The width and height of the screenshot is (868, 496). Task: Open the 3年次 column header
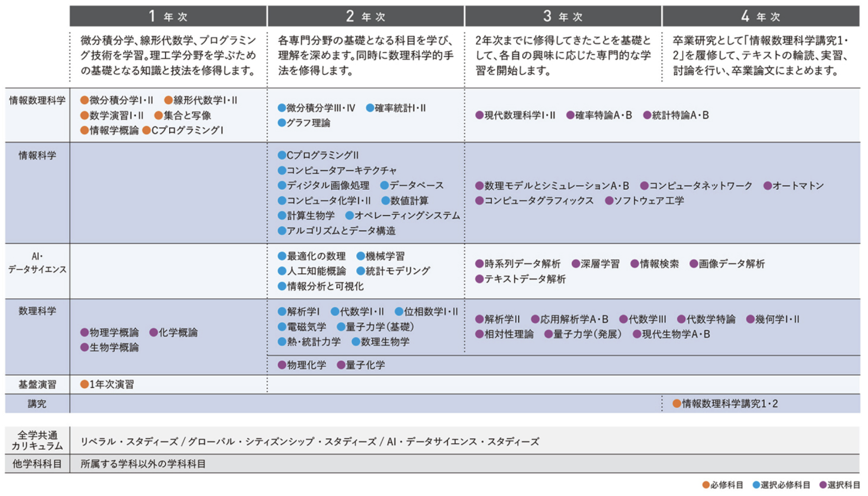563,16
